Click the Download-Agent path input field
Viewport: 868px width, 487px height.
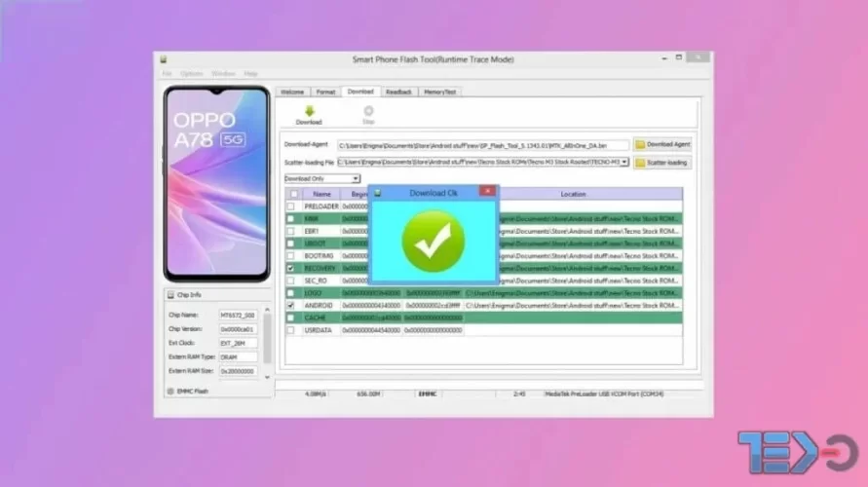tap(483, 145)
